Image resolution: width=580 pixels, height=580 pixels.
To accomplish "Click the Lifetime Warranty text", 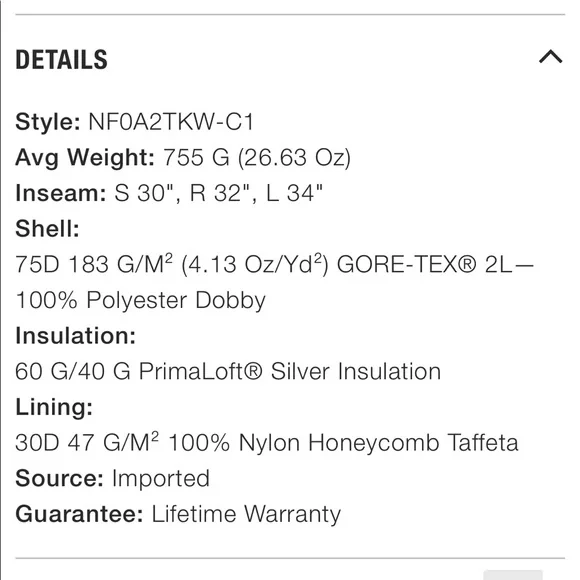I will pos(246,515).
